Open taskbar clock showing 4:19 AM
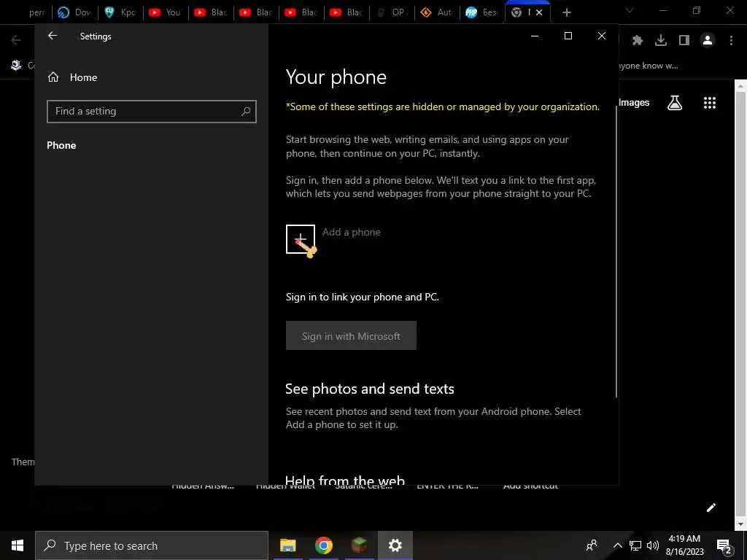Image resolution: width=747 pixels, height=560 pixels. pos(684,545)
